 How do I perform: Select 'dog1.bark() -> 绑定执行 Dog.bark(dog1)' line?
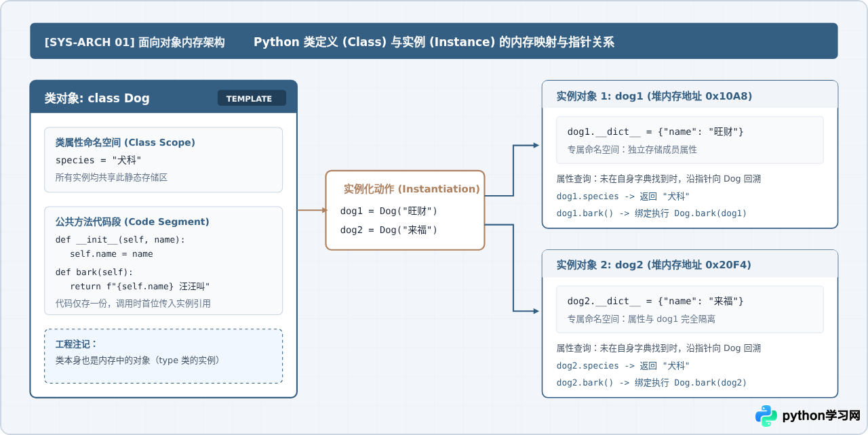tap(652, 213)
